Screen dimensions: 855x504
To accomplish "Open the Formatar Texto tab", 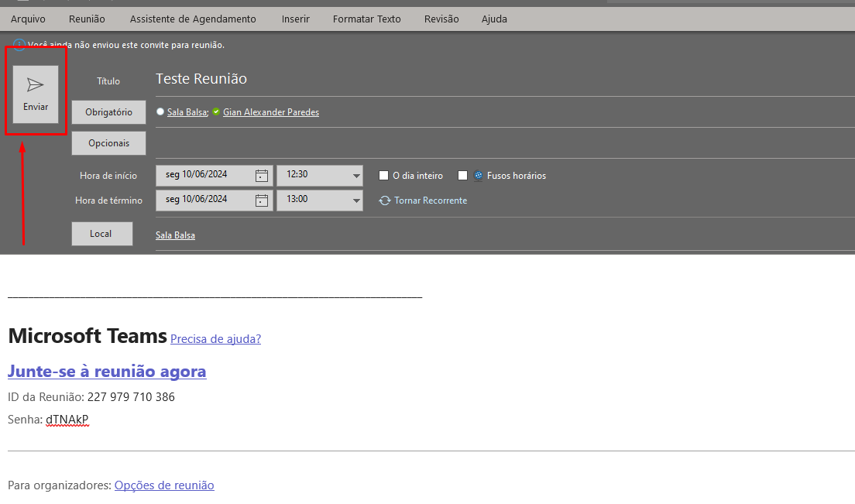I will click(x=366, y=19).
